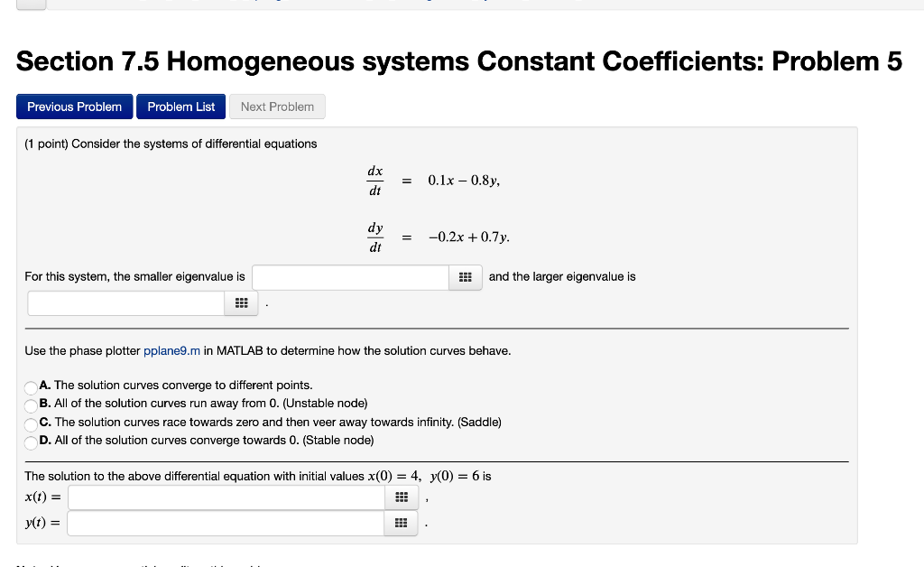Select choice A about curves converging to different points
The image size is (924, 567).
pyautogui.click(x=30, y=386)
